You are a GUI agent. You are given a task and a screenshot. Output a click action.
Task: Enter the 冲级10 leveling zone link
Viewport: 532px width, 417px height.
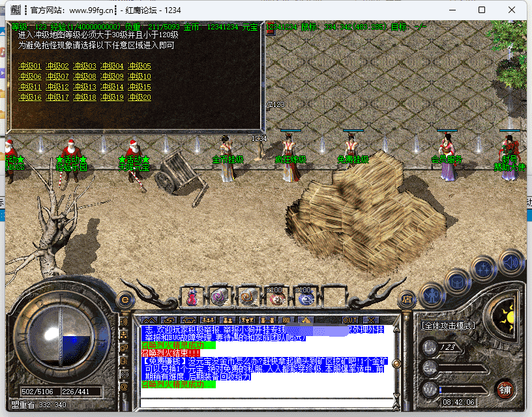(140, 76)
